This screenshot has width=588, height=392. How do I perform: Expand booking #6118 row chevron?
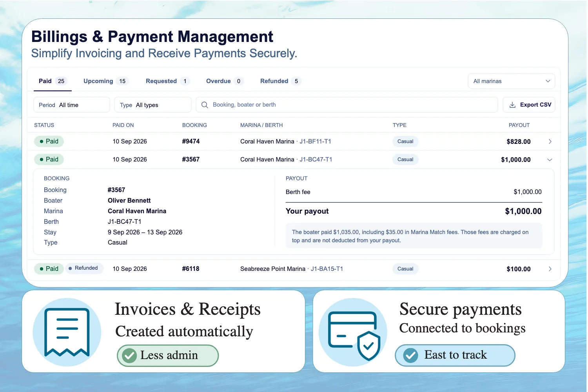click(x=550, y=269)
